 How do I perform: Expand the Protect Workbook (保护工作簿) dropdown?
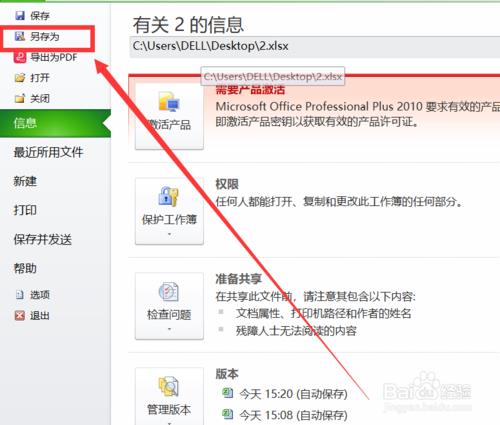[169, 211]
